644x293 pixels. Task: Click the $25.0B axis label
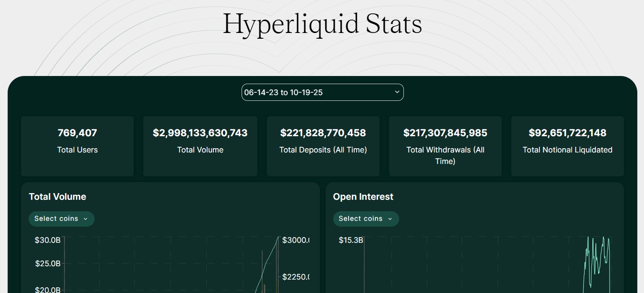(x=47, y=263)
